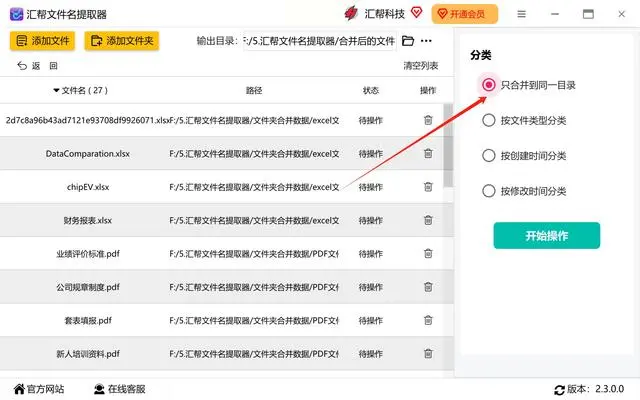Click 待操作 status of chipEV.xlsx
This screenshot has width=640, height=400.
click(371, 187)
